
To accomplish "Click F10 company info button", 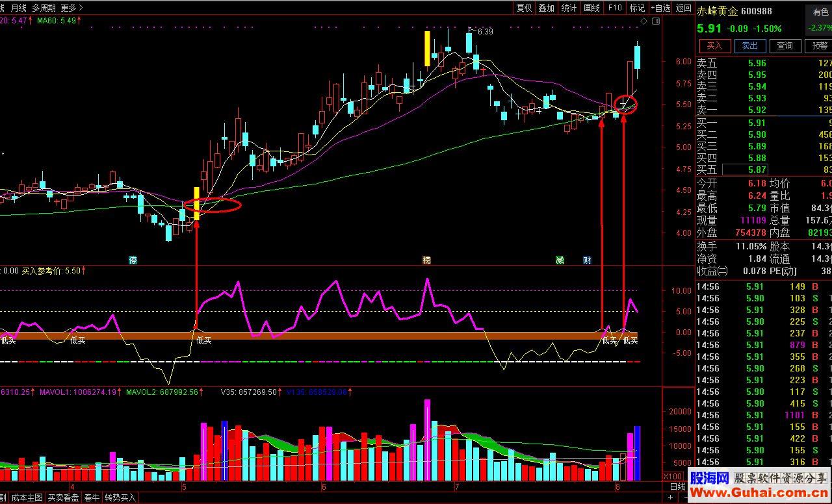I will coord(614,8).
